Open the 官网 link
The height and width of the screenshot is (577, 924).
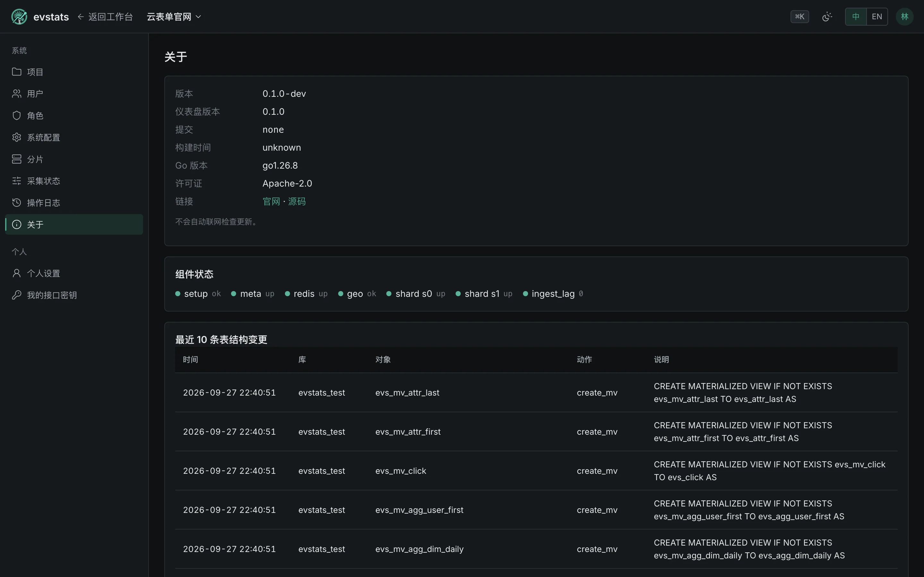coord(271,201)
